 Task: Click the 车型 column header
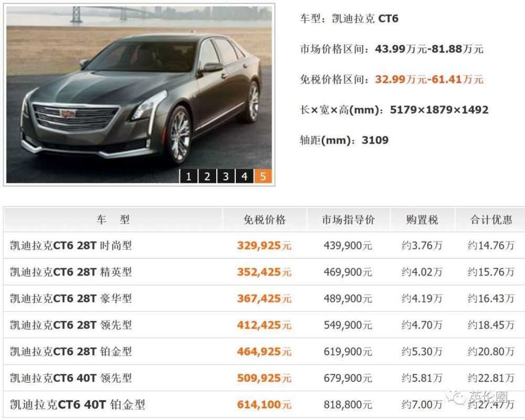click(113, 220)
